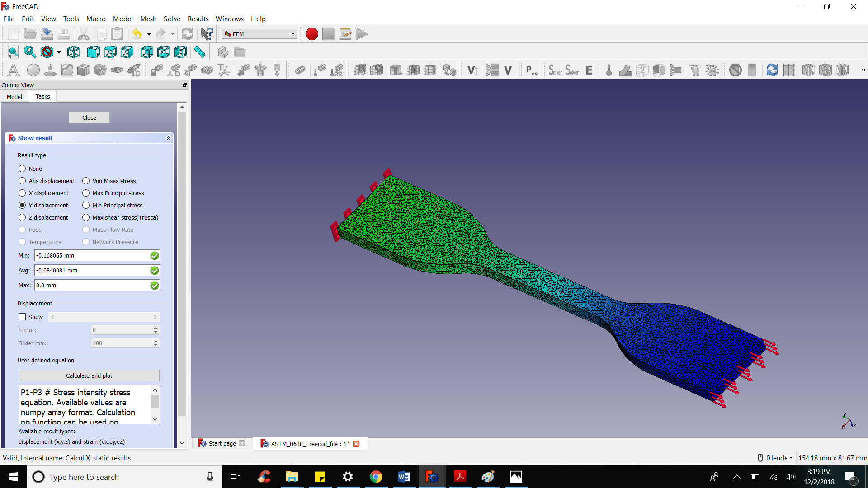This screenshot has width=868, height=488.
Task: Choose the Abs displacement result type
Action: pos(22,181)
